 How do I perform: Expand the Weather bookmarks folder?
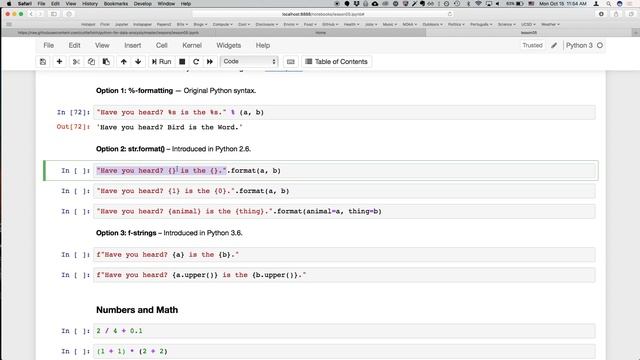(550, 24)
